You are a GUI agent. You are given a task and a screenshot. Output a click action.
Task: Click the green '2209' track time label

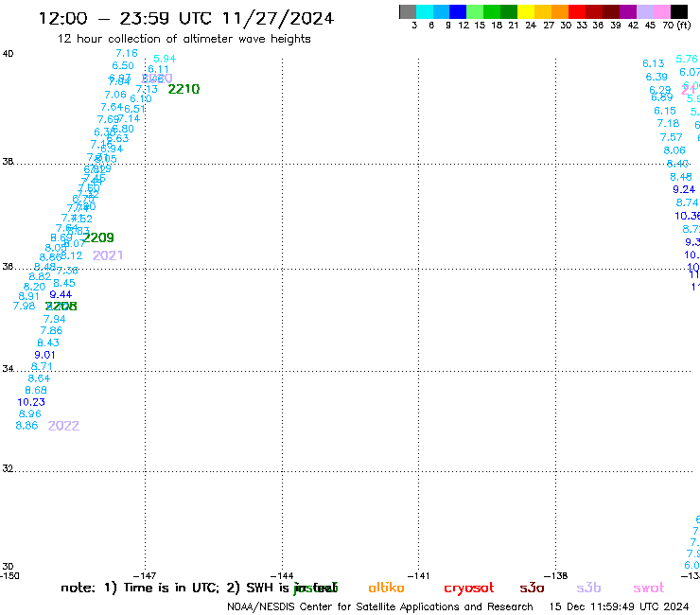98,237
